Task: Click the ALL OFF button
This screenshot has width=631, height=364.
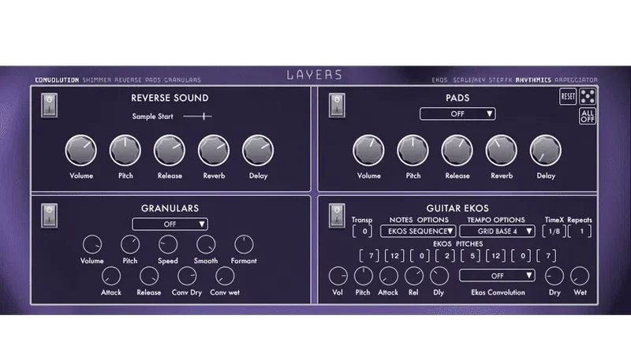Action: (x=588, y=116)
